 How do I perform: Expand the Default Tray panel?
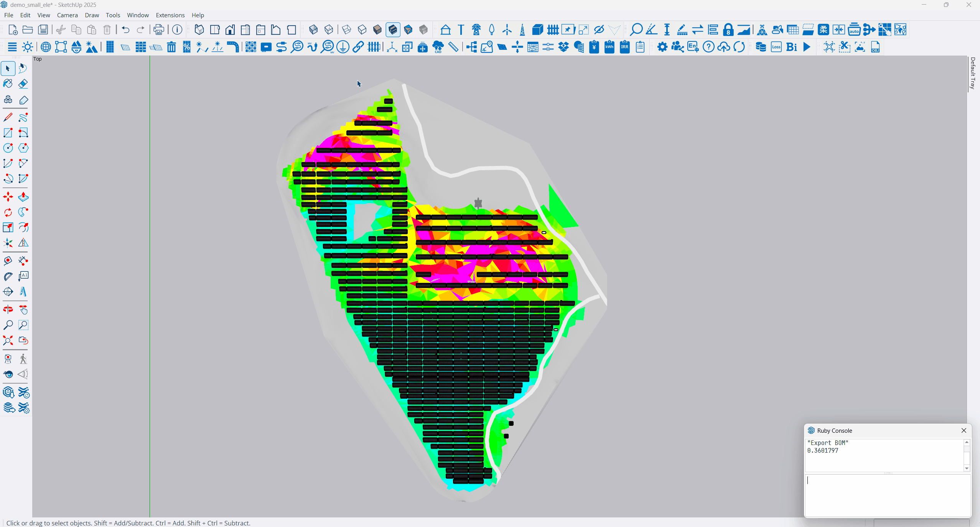pyautogui.click(x=972, y=73)
